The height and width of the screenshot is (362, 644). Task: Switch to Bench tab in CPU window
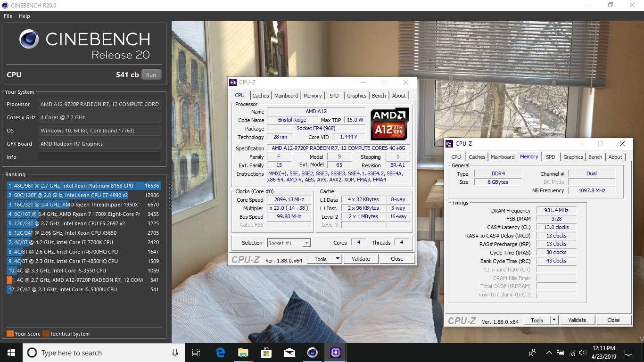(x=379, y=96)
